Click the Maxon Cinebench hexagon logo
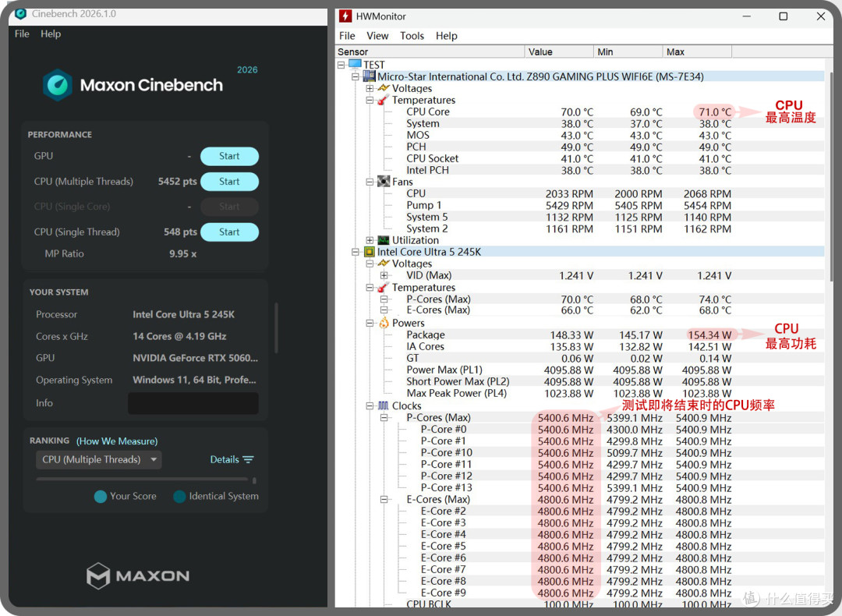The height and width of the screenshot is (616, 842). pyautogui.click(x=58, y=85)
